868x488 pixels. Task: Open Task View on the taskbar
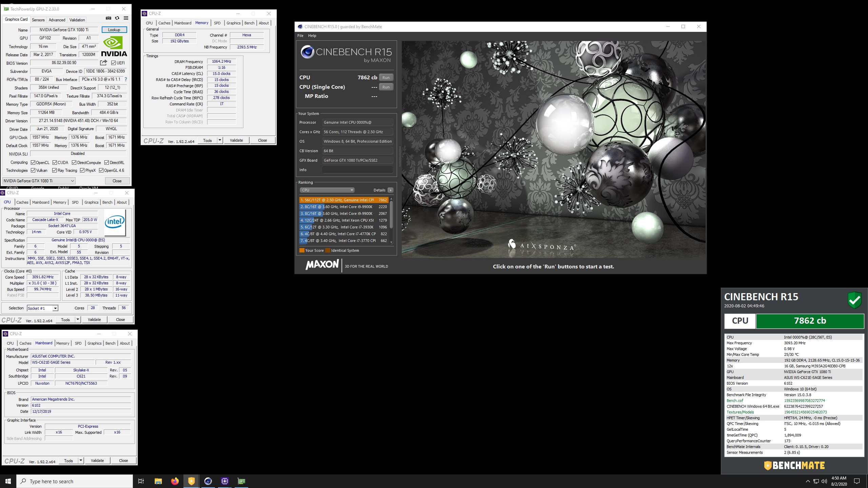click(x=141, y=481)
